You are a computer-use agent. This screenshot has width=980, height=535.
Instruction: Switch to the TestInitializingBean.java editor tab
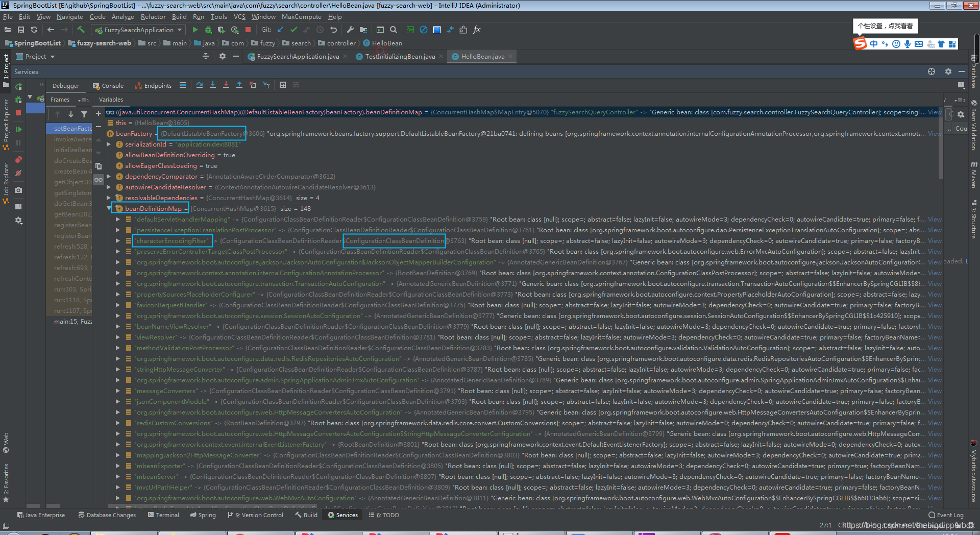[x=400, y=57]
